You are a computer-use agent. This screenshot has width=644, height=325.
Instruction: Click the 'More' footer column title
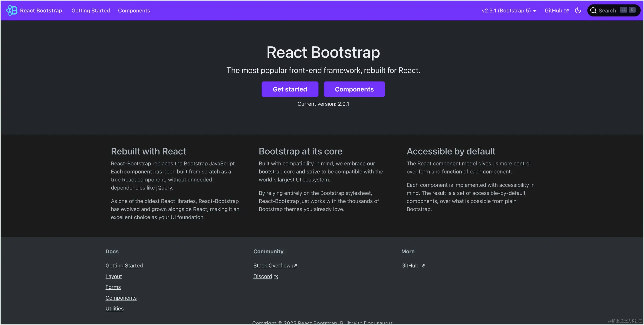pyautogui.click(x=408, y=251)
